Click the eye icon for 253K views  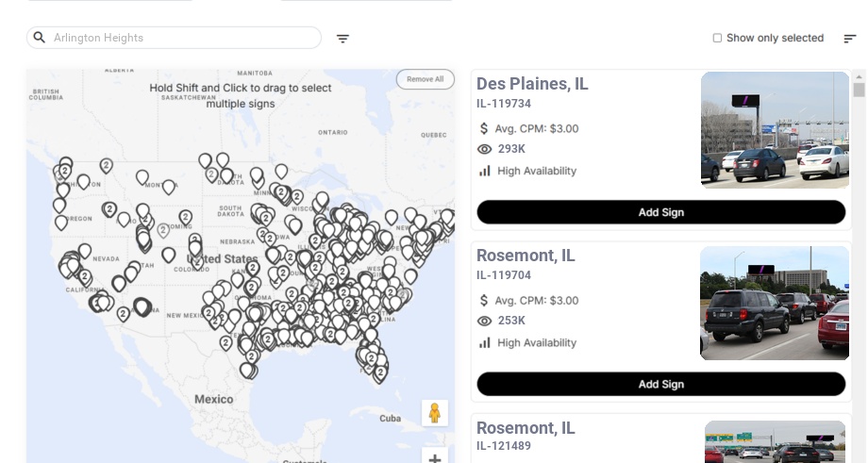(485, 321)
